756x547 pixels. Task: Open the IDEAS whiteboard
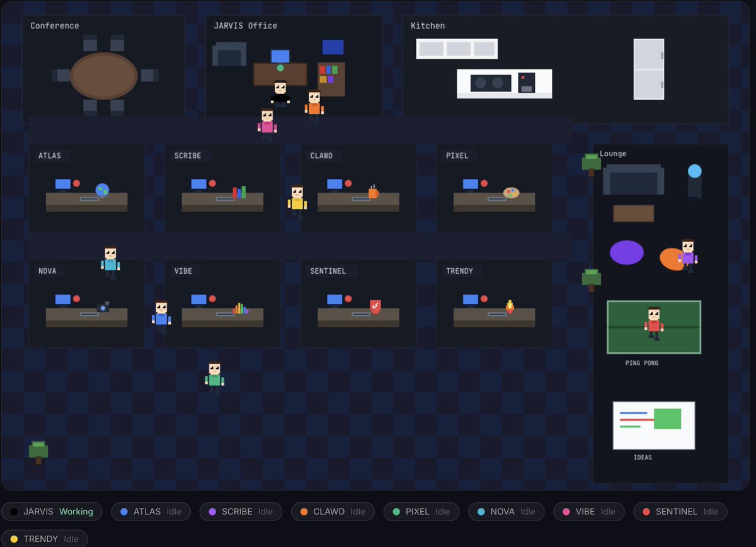[654, 426]
